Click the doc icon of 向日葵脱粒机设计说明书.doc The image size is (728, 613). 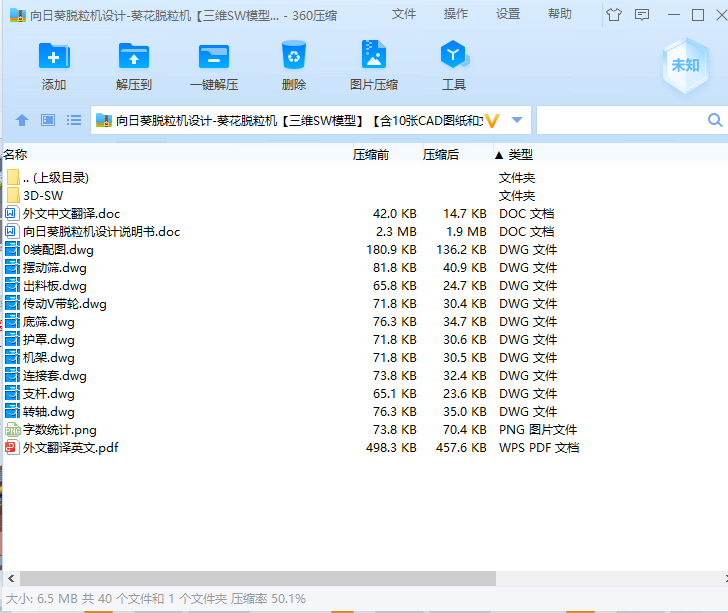(x=11, y=231)
